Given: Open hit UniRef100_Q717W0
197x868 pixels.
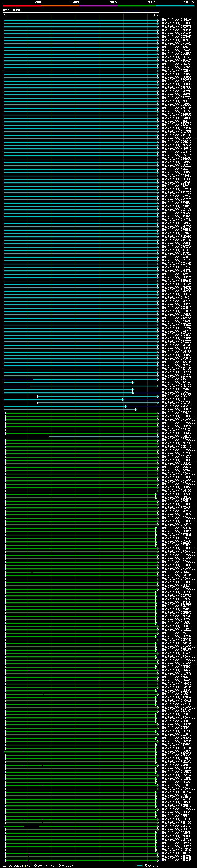Looking at the screenshot, I should click(177, 403).
